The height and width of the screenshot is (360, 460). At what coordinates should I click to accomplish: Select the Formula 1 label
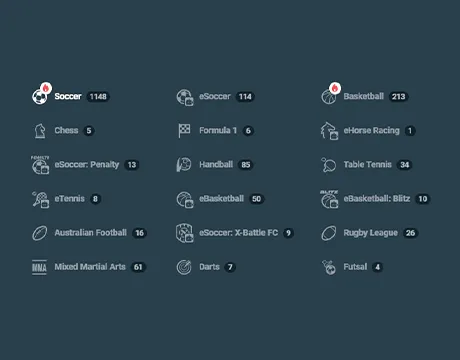218,130
